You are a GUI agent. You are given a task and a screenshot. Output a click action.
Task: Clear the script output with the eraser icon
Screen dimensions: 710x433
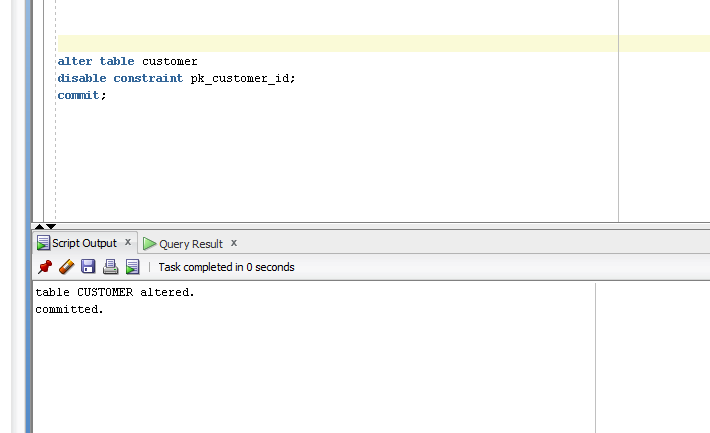pos(67,267)
